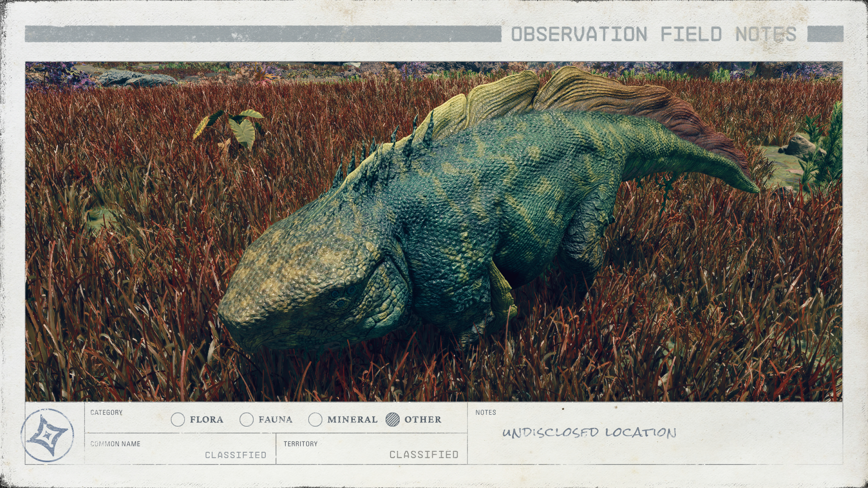Select the Fauna category radio button
Image resolution: width=868 pixels, height=488 pixels.
coord(246,420)
